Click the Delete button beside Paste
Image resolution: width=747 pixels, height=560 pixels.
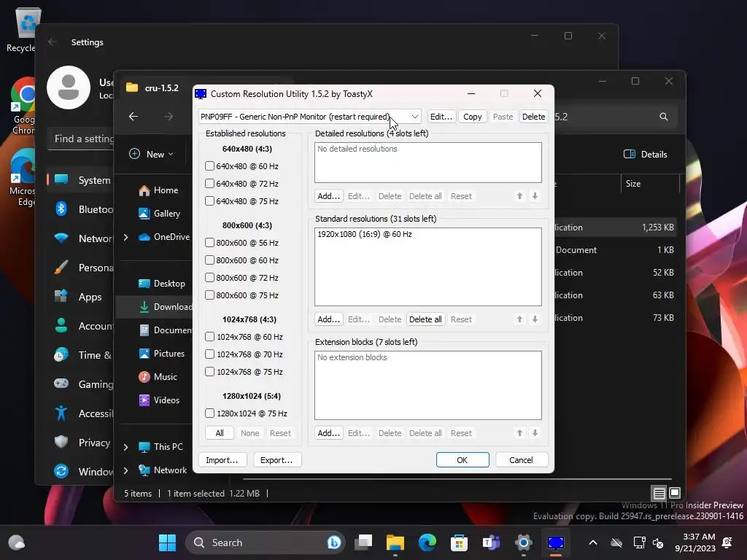pos(533,117)
